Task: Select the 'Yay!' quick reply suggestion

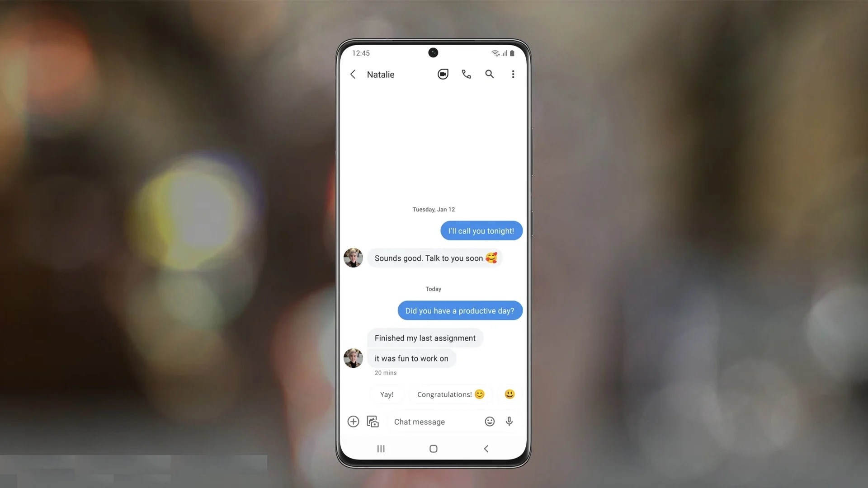Action: [387, 394]
